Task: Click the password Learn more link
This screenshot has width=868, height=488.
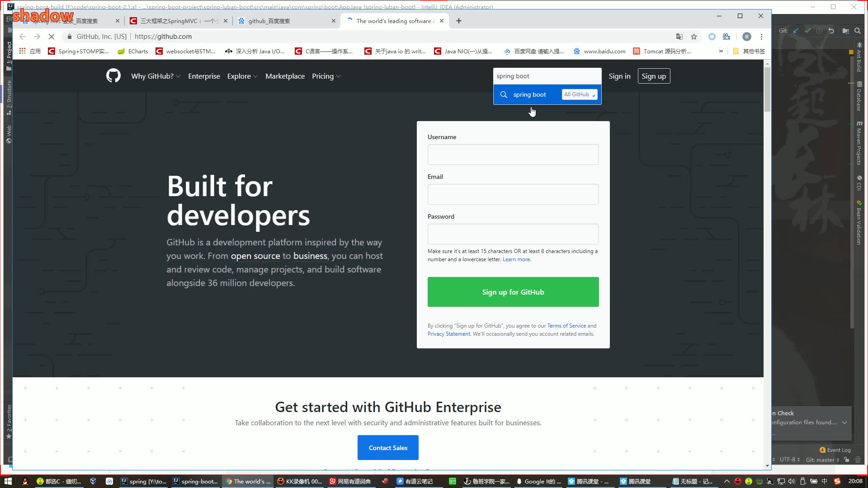Action: coord(516,259)
